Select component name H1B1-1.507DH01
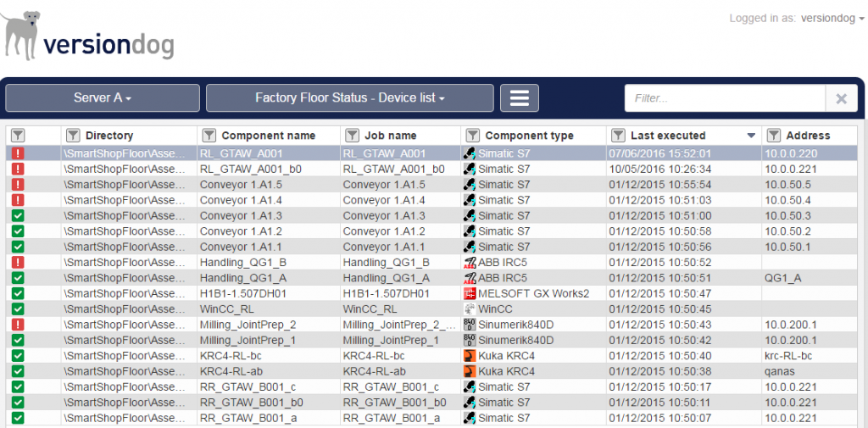This screenshot has height=428, width=868. tap(245, 293)
